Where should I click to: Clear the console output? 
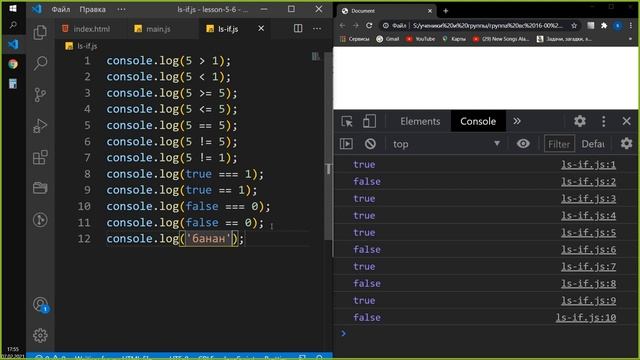pos(370,144)
